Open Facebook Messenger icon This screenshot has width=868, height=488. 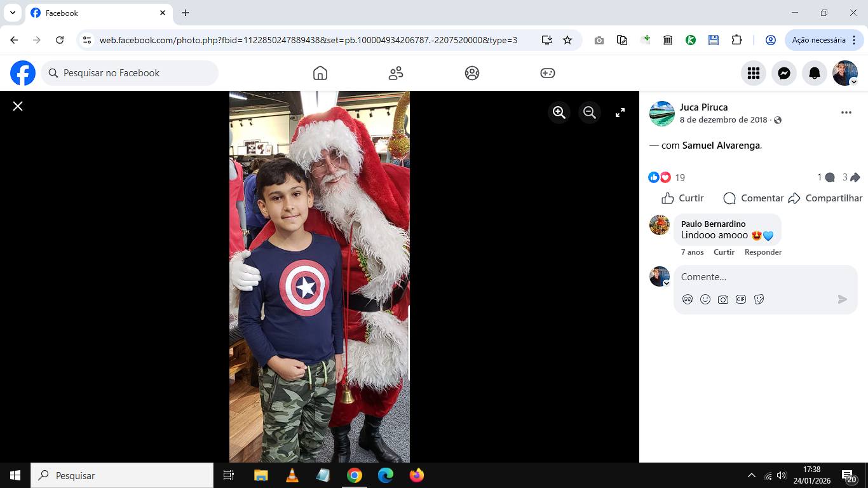(x=784, y=73)
